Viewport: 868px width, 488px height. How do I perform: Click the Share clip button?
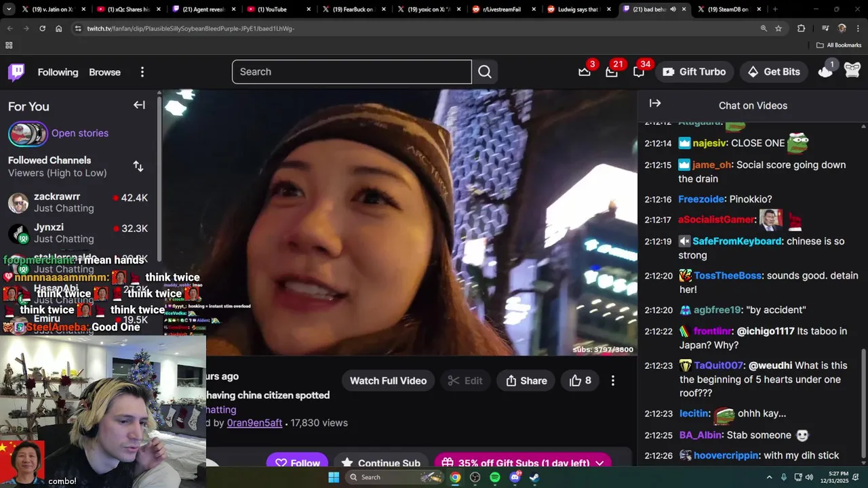(x=526, y=381)
